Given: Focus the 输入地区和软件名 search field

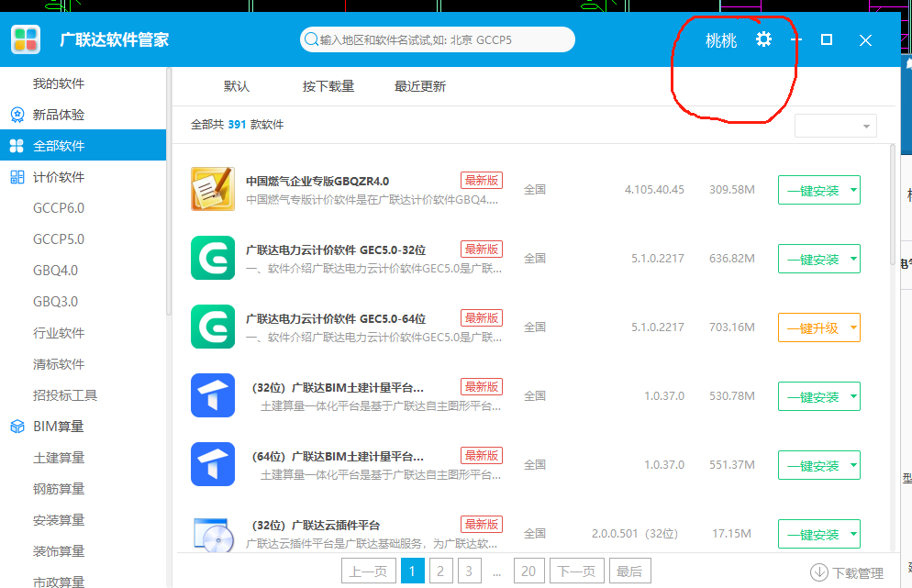Looking at the screenshot, I should 438,39.
